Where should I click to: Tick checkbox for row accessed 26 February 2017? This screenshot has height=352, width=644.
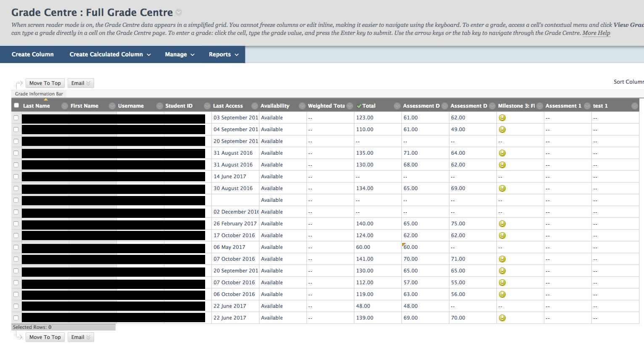[16, 224]
